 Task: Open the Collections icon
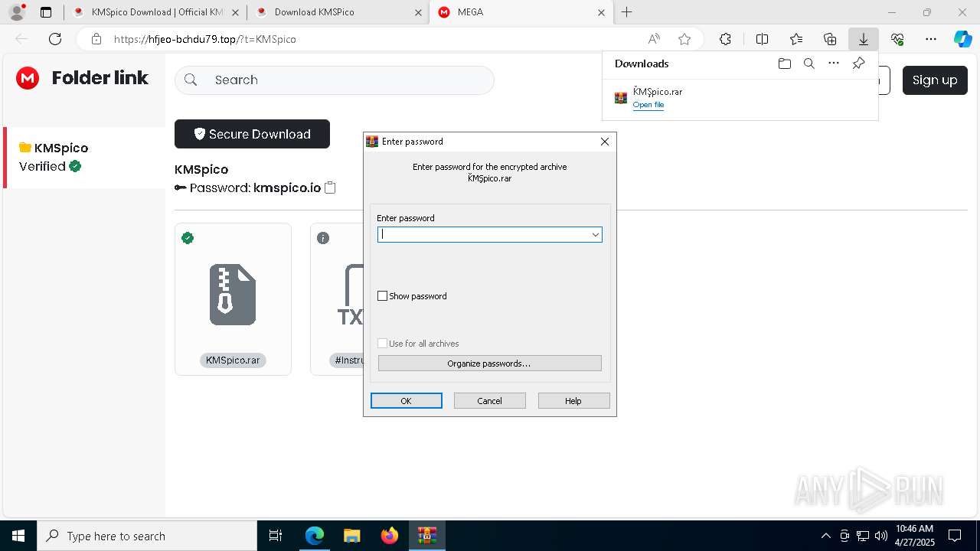point(830,39)
